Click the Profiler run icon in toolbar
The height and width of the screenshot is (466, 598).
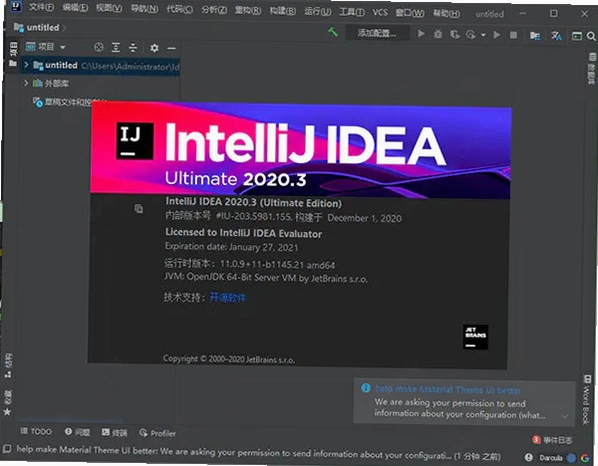coord(471,35)
